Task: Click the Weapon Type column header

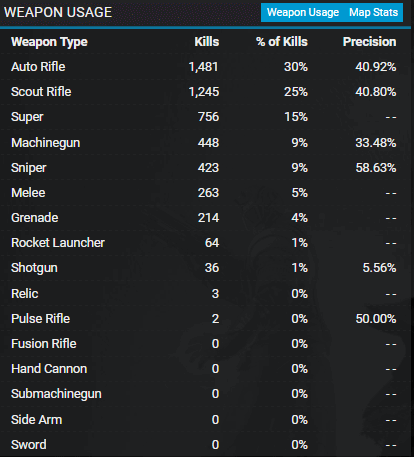Action: tap(49, 42)
